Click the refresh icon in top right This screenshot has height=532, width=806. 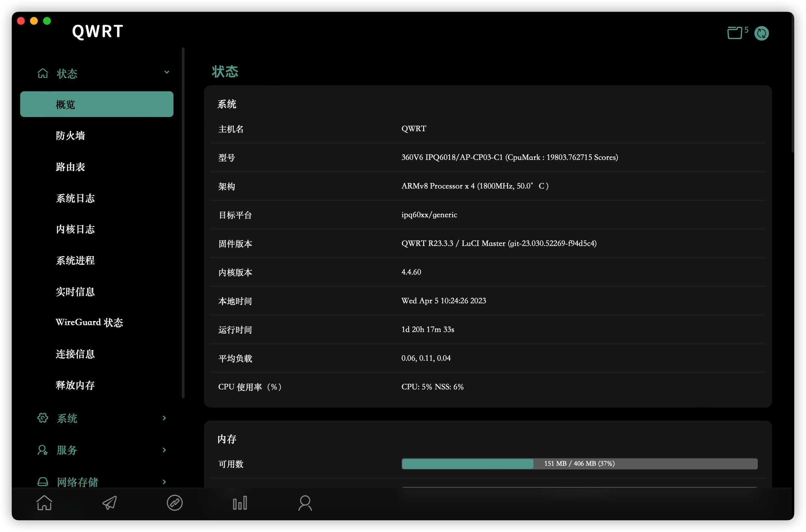[761, 33]
